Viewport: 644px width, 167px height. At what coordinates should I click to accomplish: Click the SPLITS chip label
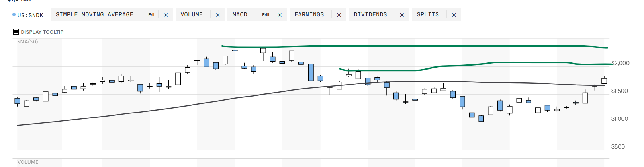(x=428, y=14)
